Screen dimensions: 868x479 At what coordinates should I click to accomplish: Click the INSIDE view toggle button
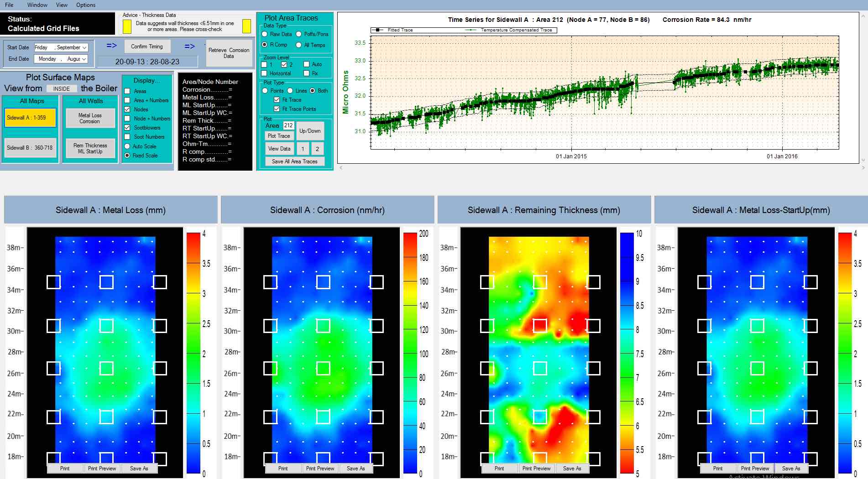click(x=62, y=89)
